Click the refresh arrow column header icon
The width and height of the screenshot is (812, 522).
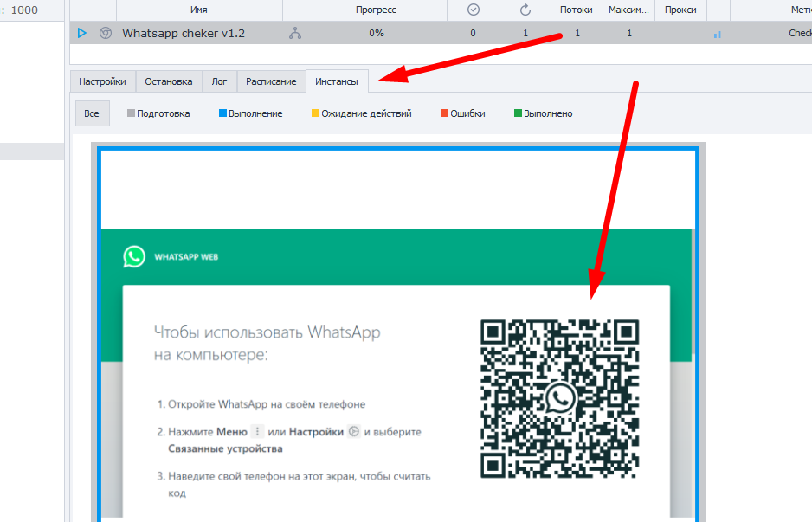tap(525, 10)
